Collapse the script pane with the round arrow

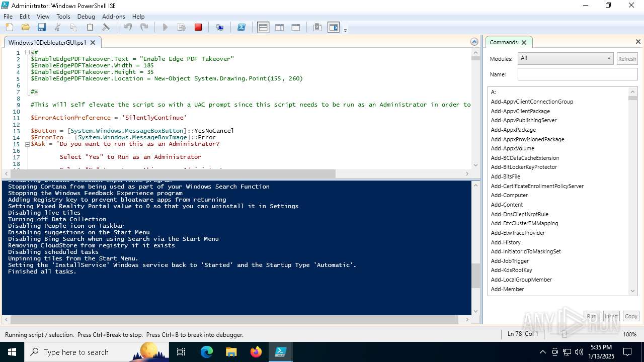click(x=474, y=42)
